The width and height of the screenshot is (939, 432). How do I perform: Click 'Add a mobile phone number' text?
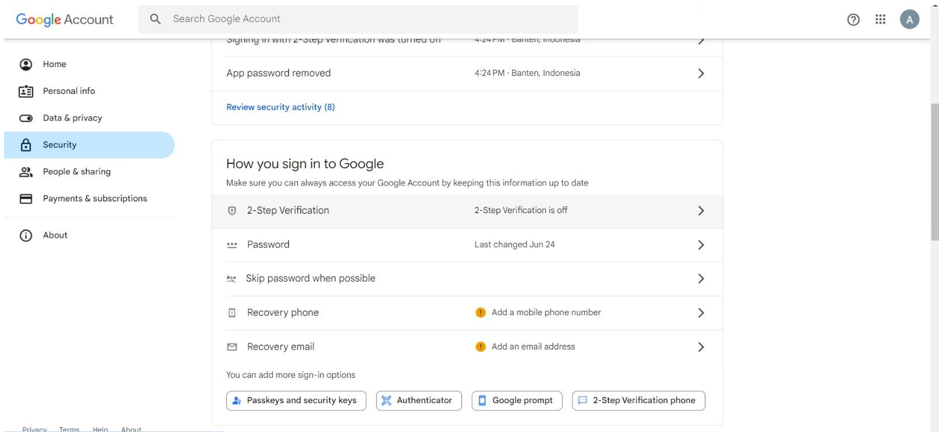click(x=546, y=313)
